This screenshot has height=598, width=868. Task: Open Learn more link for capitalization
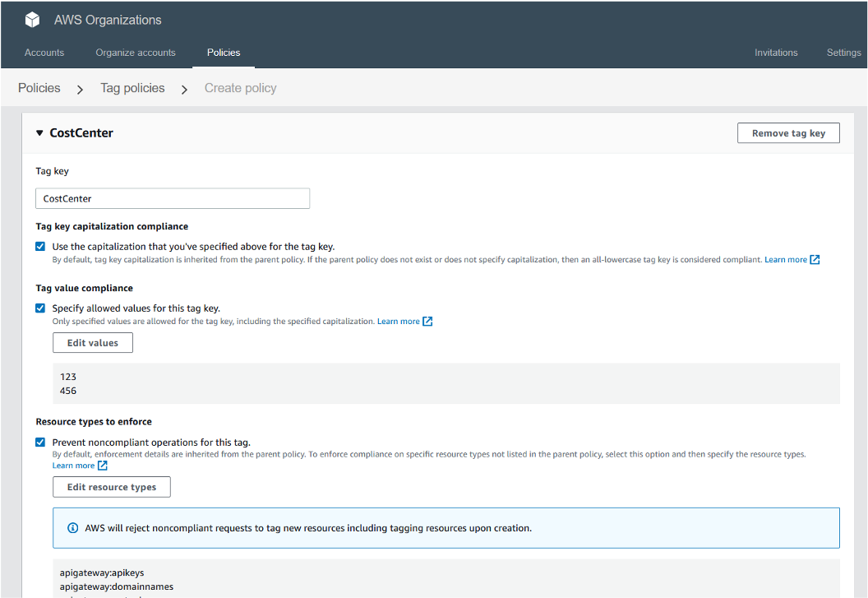pos(786,259)
